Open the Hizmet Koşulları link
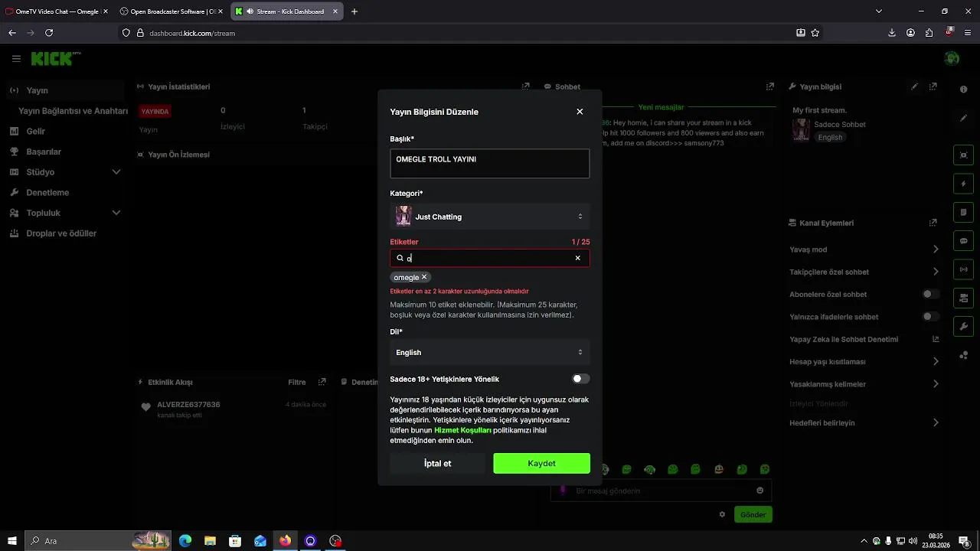This screenshot has height=551, width=980. pyautogui.click(x=462, y=430)
